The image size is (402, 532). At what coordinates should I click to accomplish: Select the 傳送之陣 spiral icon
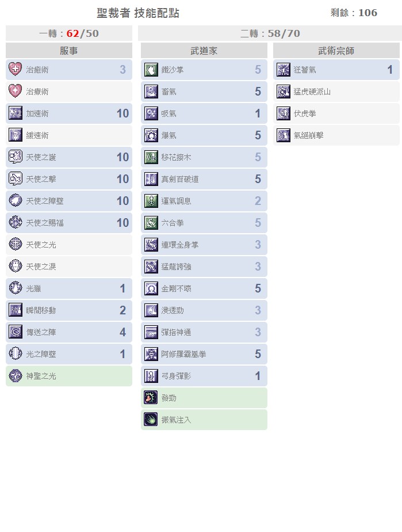[x=16, y=332]
